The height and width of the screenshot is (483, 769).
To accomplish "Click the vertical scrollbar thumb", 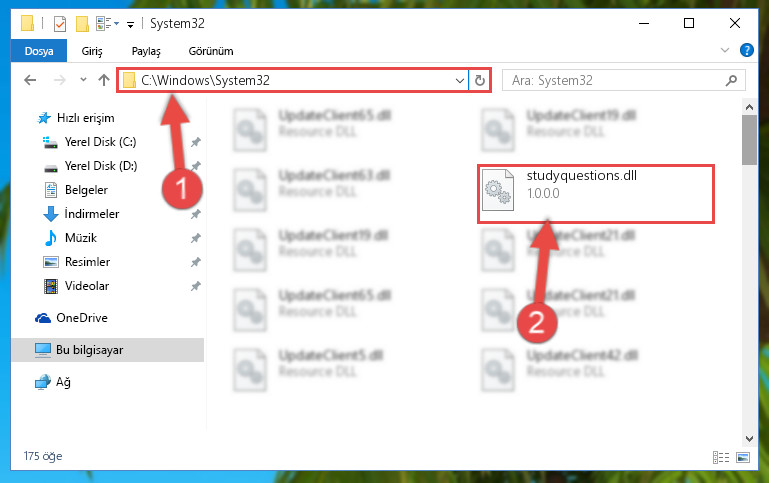I will (749, 140).
